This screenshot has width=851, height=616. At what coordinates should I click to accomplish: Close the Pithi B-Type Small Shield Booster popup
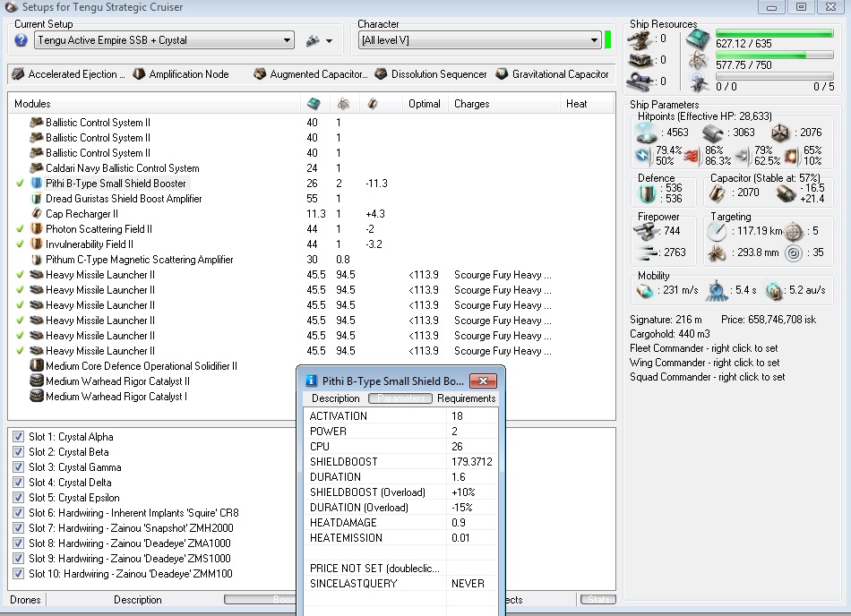483,381
